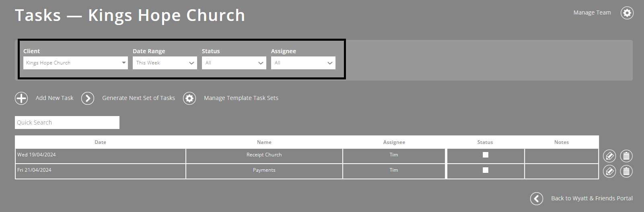Click the Notes column header
Viewport: 644px width, 212px height.
[x=562, y=142]
